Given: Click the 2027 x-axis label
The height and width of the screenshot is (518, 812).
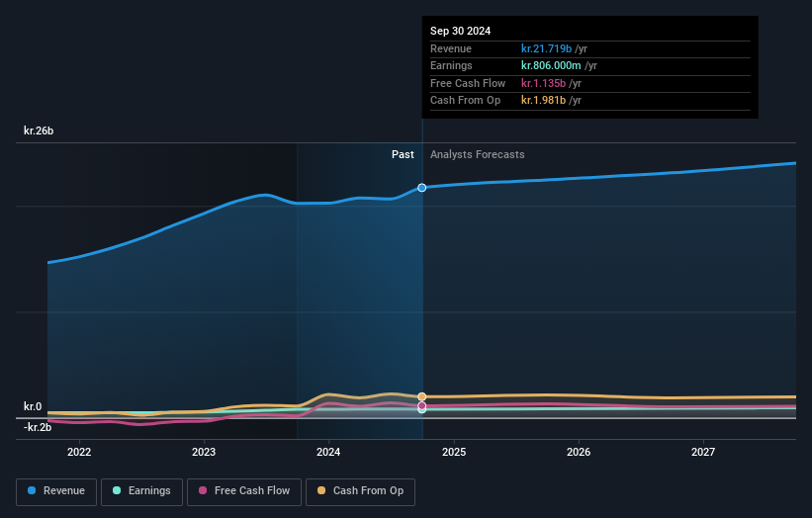Looking at the screenshot, I should 703,453.
